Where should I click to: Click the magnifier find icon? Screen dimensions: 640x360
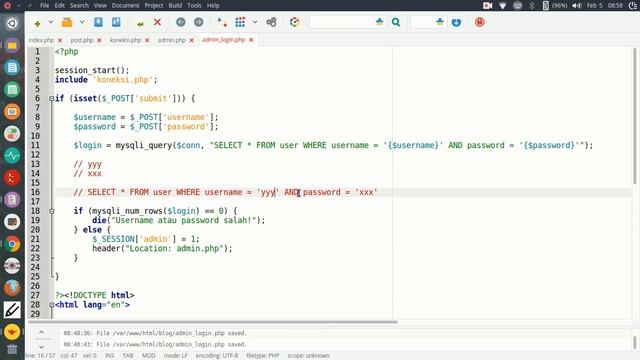(396, 22)
